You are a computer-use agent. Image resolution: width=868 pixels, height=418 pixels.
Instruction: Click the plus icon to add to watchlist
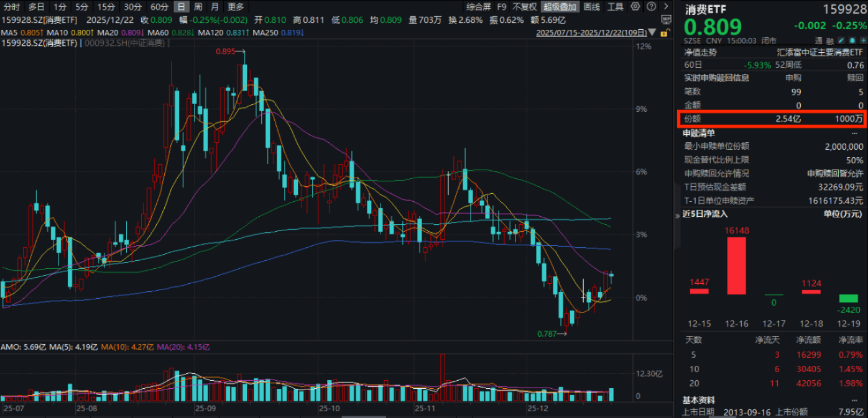point(862,40)
